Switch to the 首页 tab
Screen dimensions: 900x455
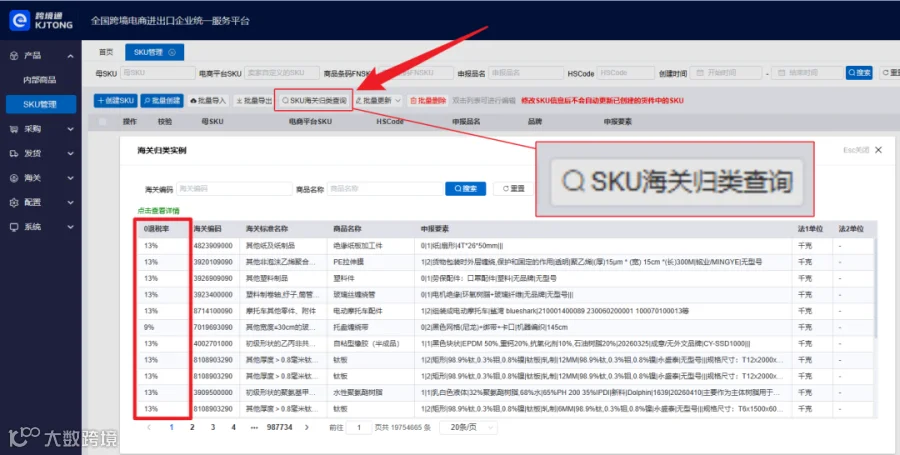tap(106, 52)
